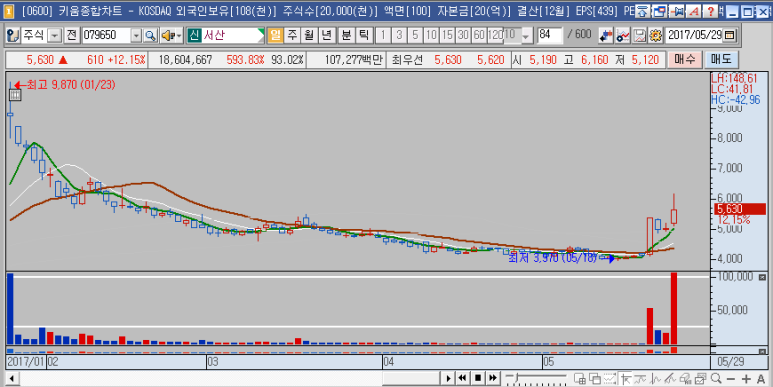
Task: Click the A auto-scale icon at bottom
Action: pos(761,379)
